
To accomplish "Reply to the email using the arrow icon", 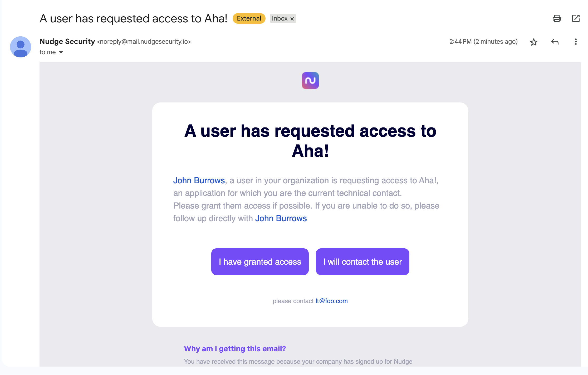I will pos(555,42).
